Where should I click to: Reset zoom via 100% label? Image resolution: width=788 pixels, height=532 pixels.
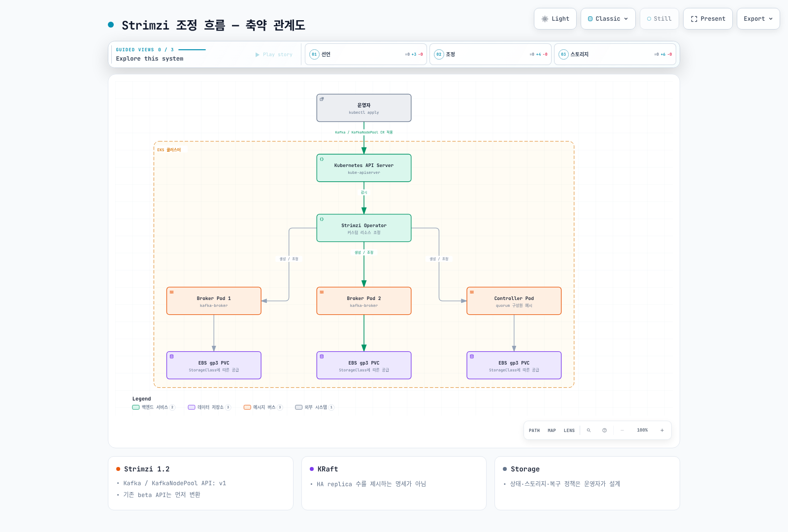pos(642,431)
